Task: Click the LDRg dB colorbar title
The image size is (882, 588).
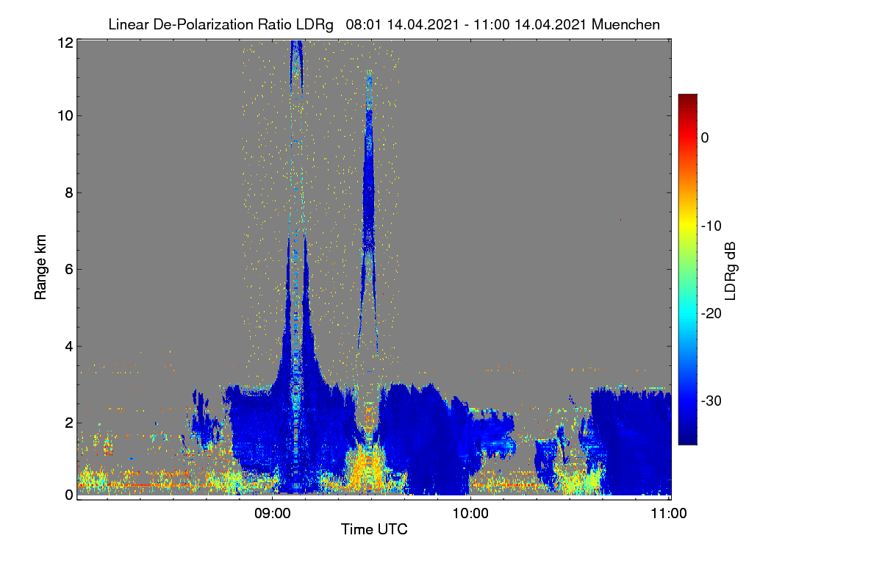Action: (x=731, y=270)
